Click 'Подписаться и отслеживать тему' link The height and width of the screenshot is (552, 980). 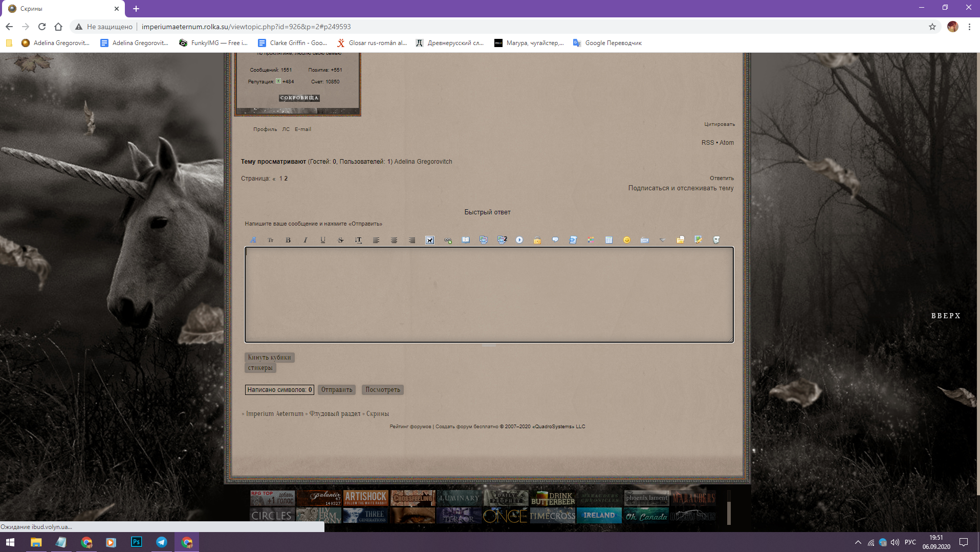(681, 188)
